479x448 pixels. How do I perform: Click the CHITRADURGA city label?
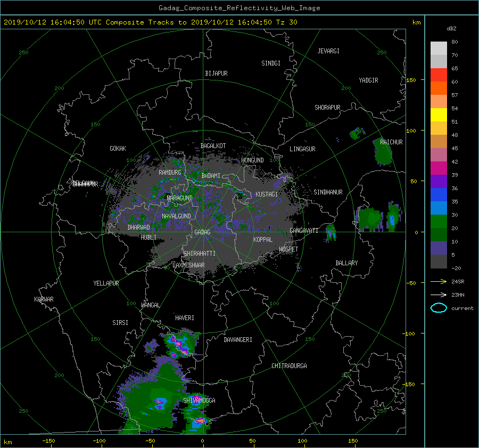289,366
